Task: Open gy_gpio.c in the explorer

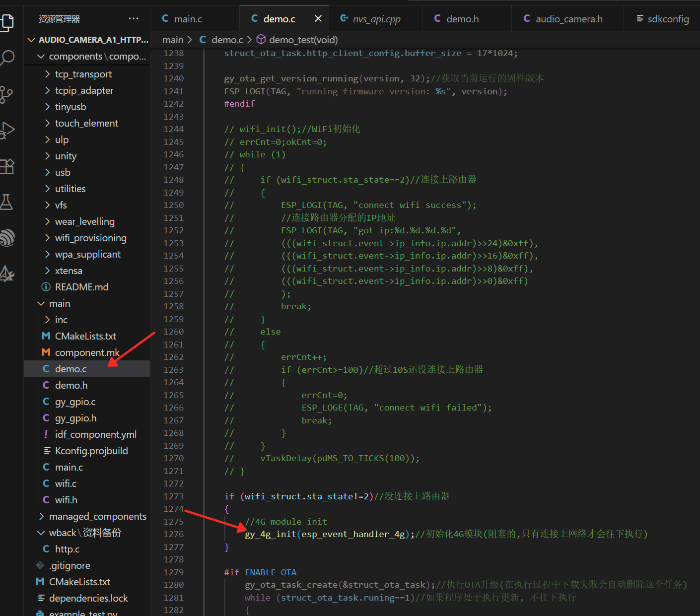Action: 87,402
